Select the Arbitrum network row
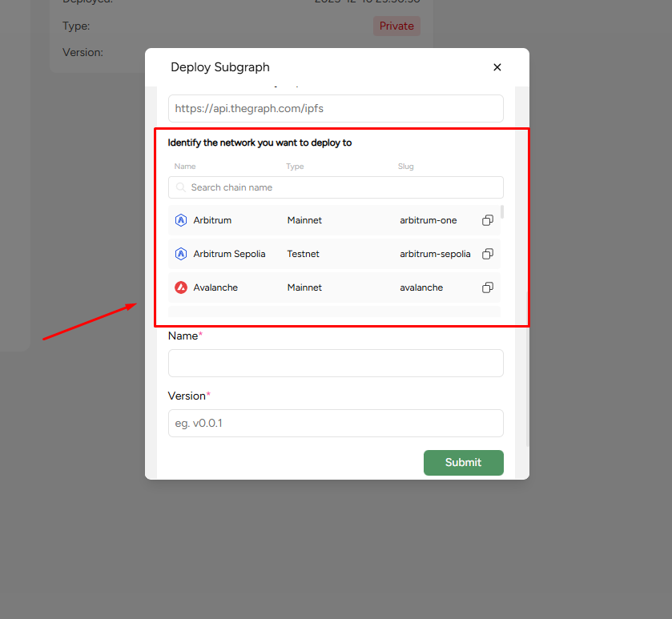 tap(334, 220)
